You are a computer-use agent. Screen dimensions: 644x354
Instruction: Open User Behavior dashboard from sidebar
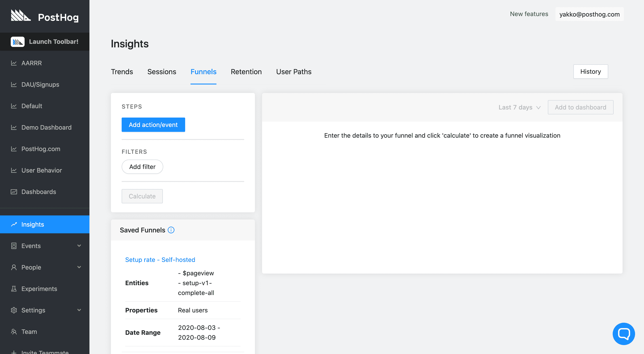(x=45, y=170)
